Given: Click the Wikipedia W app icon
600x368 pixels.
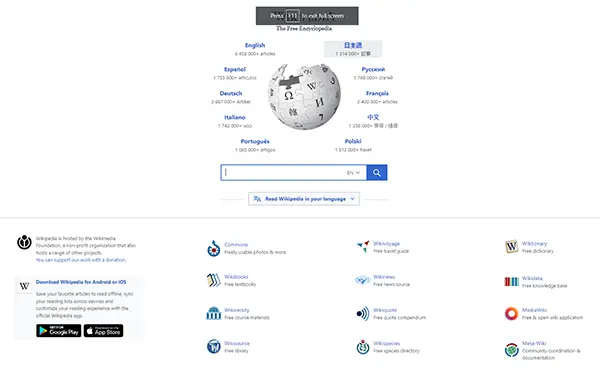Looking at the screenshot, I should (x=24, y=286).
